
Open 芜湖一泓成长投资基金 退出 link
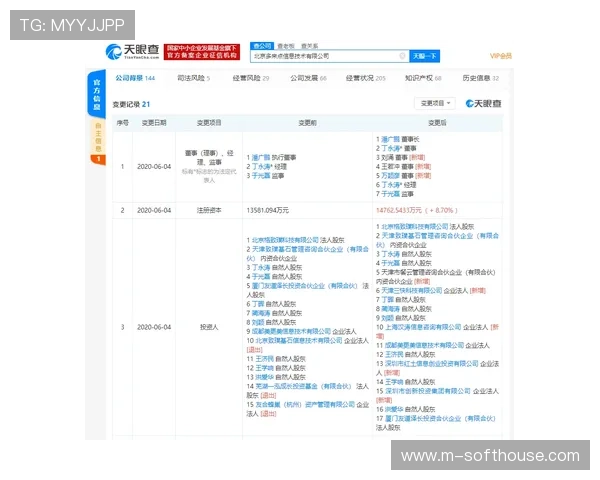[x=303, y=386]
